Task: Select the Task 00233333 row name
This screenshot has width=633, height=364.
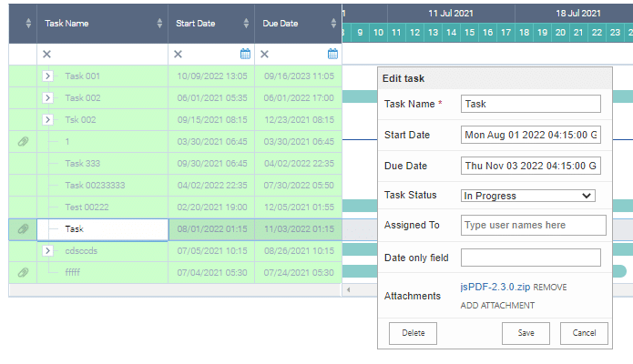Action: pyautogui.click(x=95, y=186)
